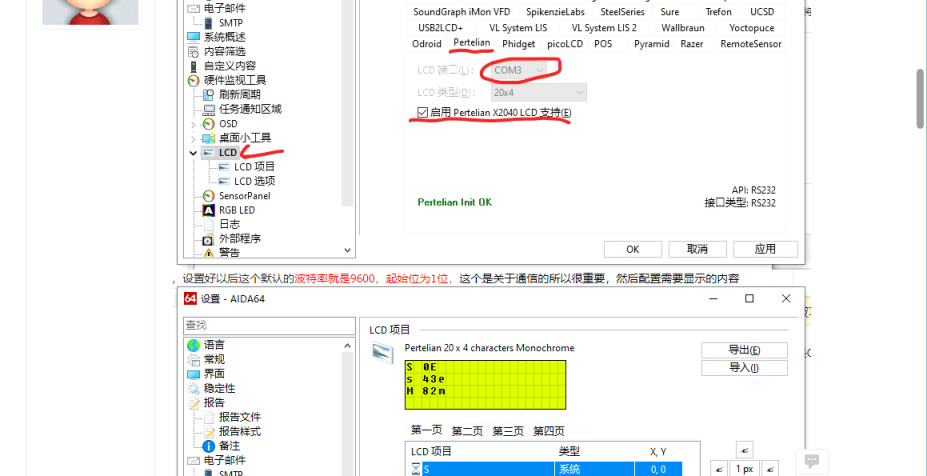Open the gray chat bubble feedback icon
This screenshot has width=927, height=476.
point(812,461)
